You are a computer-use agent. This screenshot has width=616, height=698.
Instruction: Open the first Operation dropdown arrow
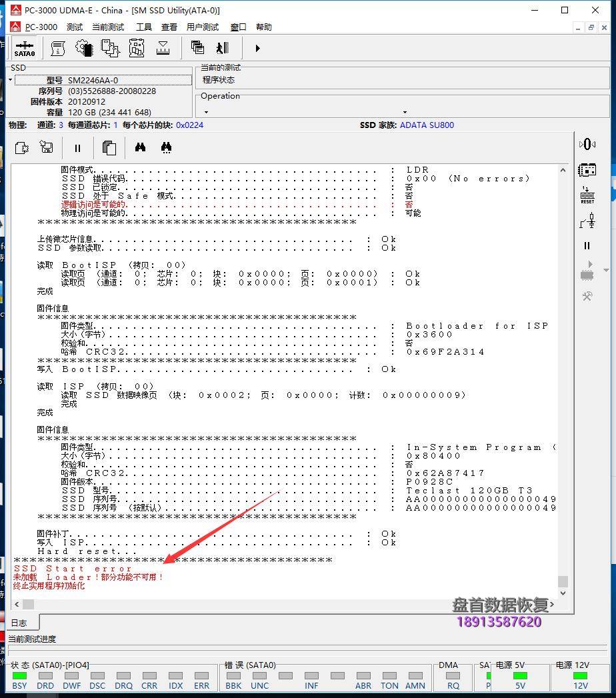(x=207, y=113)
